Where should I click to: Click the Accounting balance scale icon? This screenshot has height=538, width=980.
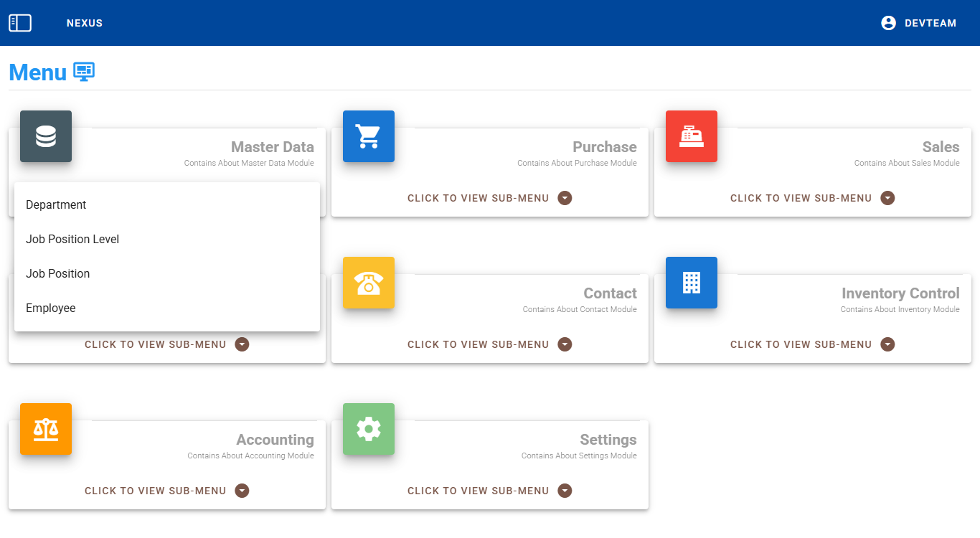click(46, 429)
